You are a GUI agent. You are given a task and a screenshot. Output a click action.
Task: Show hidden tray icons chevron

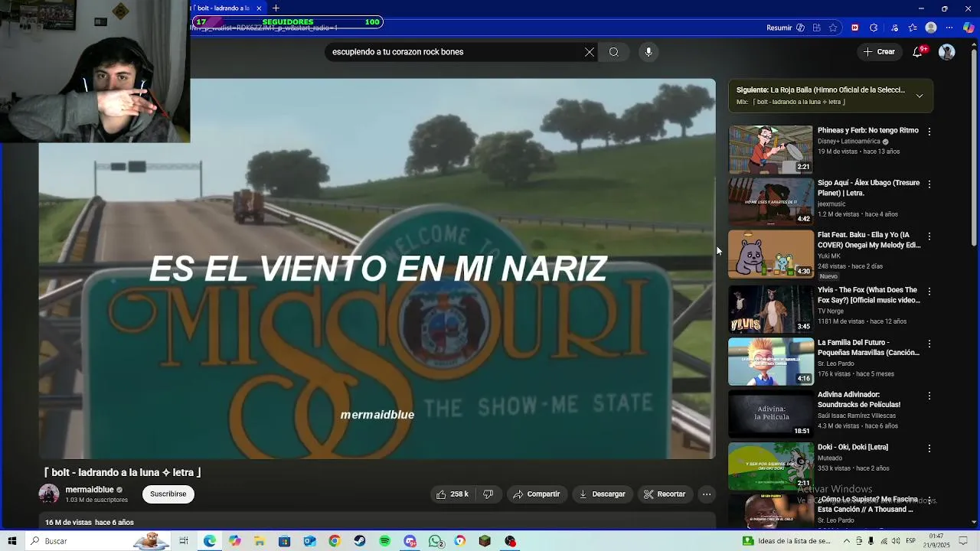(847, 541)
